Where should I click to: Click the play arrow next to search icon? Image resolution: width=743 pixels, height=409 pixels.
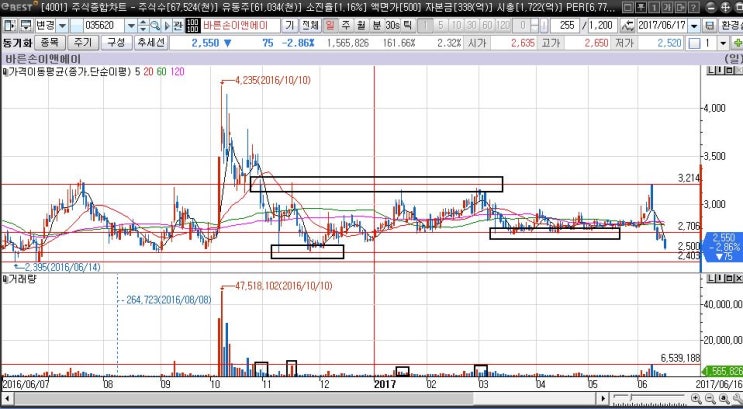(x=167, y=25)
